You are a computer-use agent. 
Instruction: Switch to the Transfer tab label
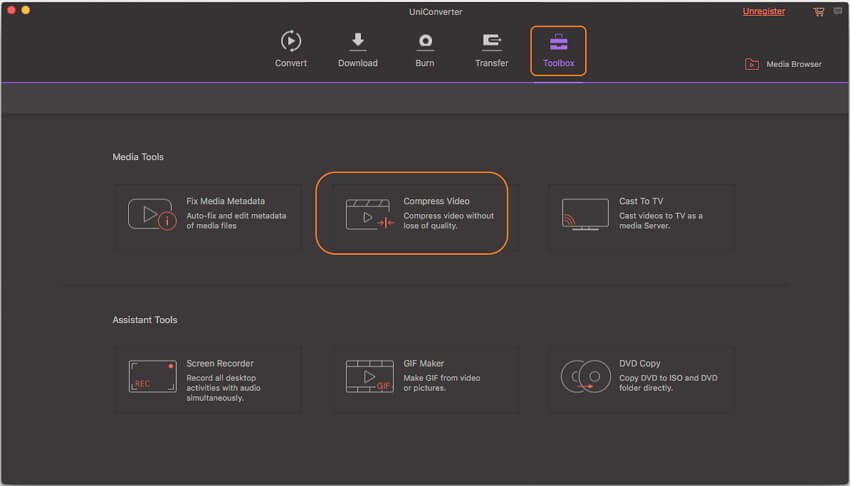[491, 63]
